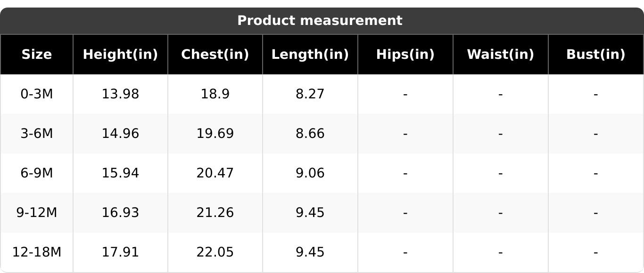Click the Chest(in) column header

pos(215,55)
